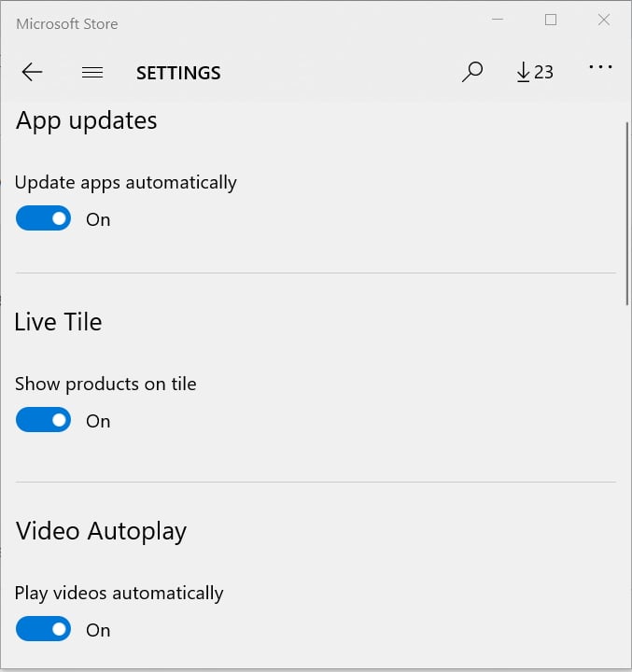Screen dimensions: 632x672
Task: Close the Microsoft Store window
Action: [x=604, y=20]
